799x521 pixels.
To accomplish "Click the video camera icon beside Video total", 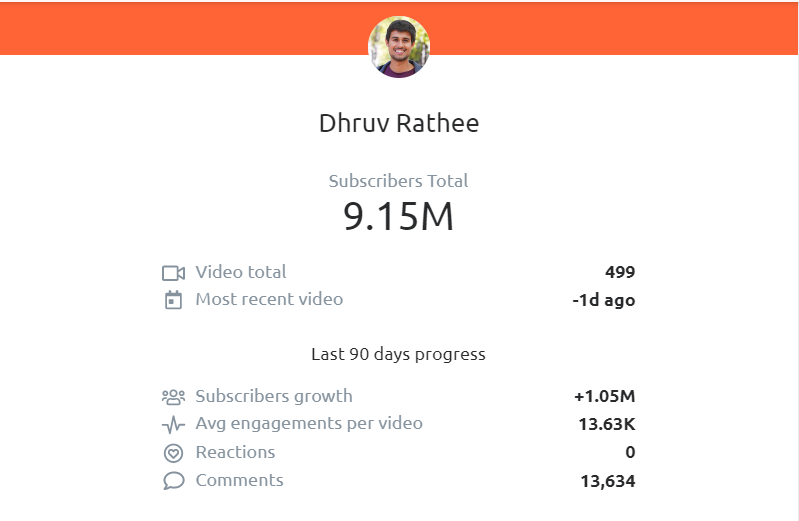I will pos(173,273).
